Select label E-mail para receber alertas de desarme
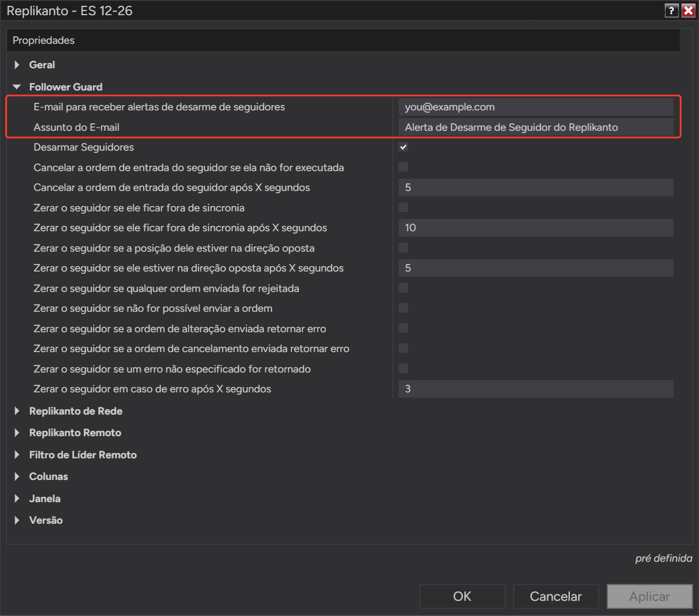 [x=159, y=107]
